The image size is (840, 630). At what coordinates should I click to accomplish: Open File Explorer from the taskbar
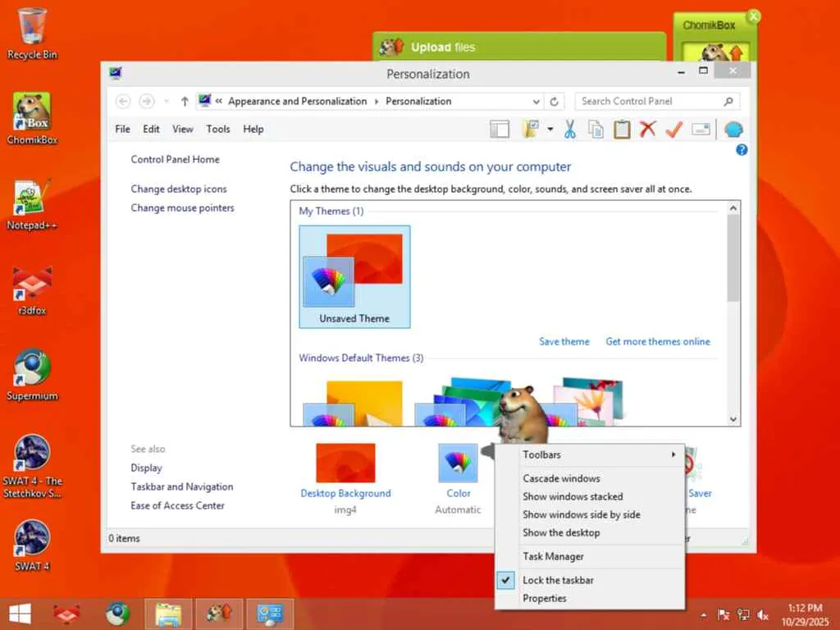(x=168, y=614)
